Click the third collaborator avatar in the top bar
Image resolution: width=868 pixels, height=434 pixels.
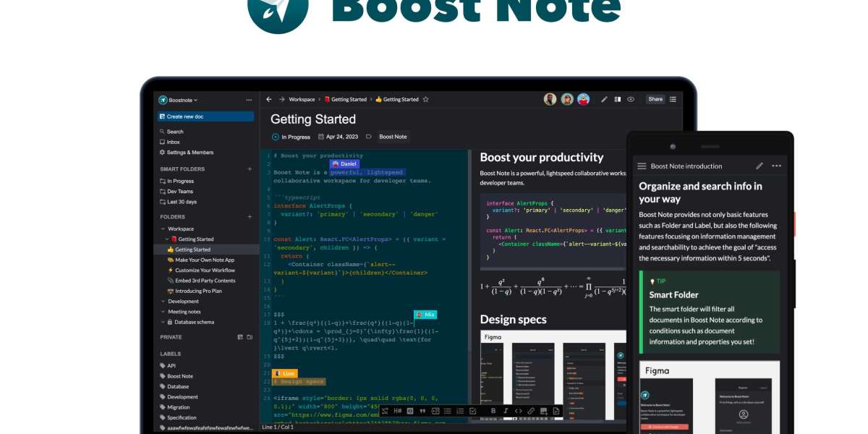(x=583, y=99)
